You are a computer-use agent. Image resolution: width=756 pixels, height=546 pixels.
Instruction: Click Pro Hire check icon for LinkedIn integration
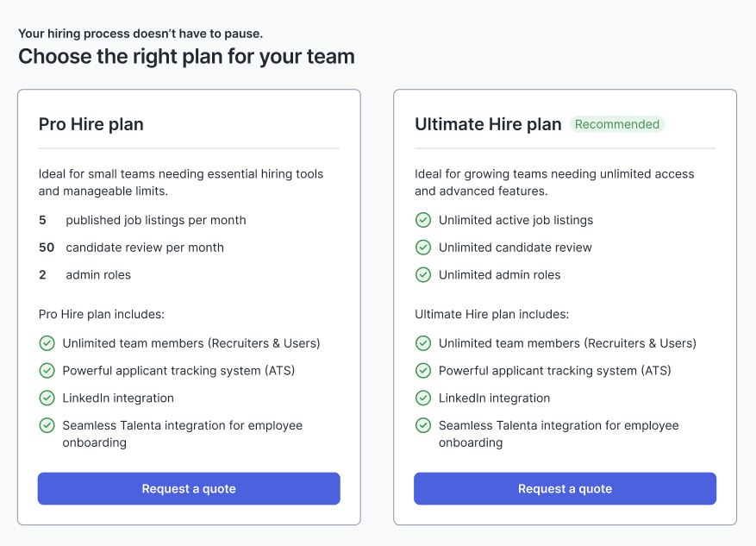click(x=47, y=399)
